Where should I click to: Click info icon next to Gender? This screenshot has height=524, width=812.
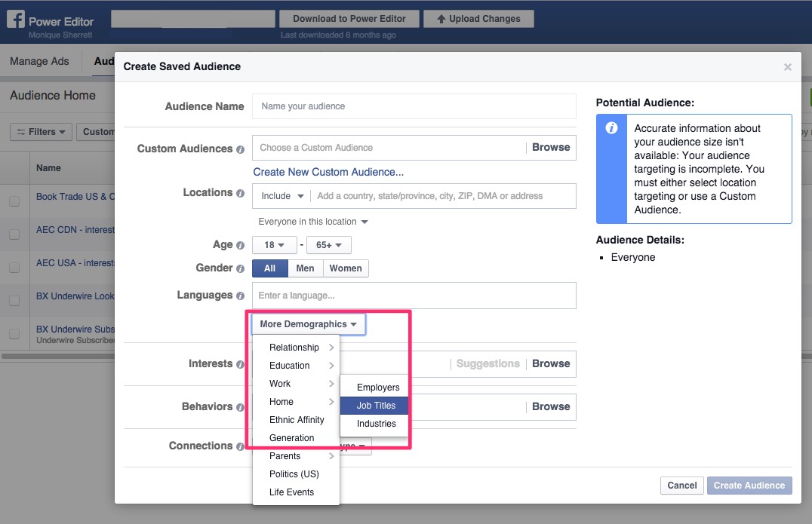pos(240,268)
